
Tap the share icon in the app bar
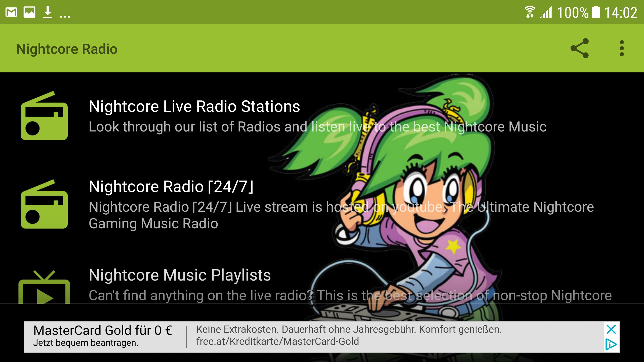click(x=579, y=48)
